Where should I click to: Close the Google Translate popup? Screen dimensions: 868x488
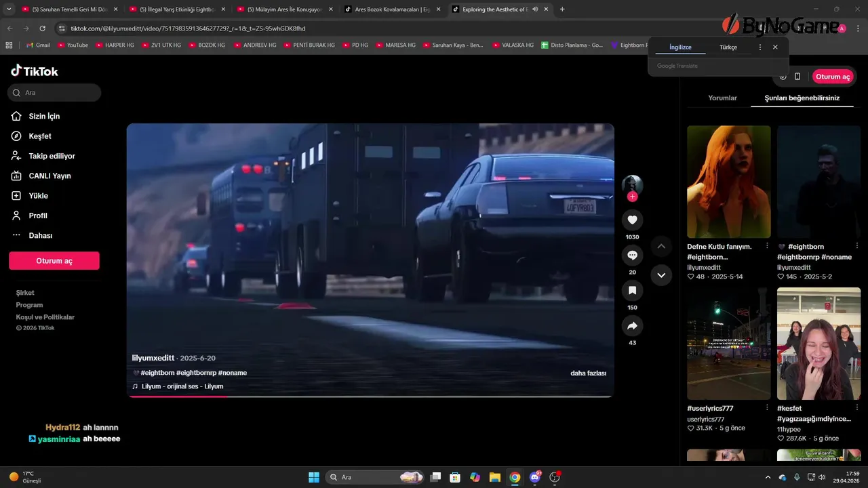pos(775,47)
